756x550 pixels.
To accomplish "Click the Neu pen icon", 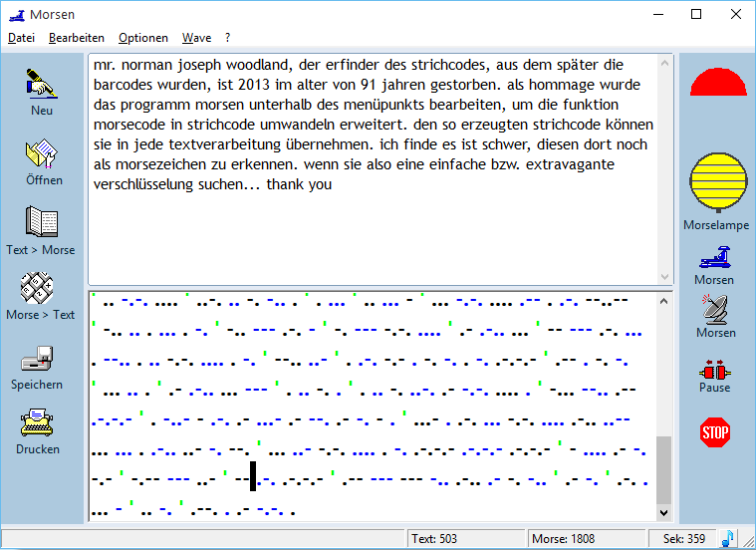I will pos(42,84).
